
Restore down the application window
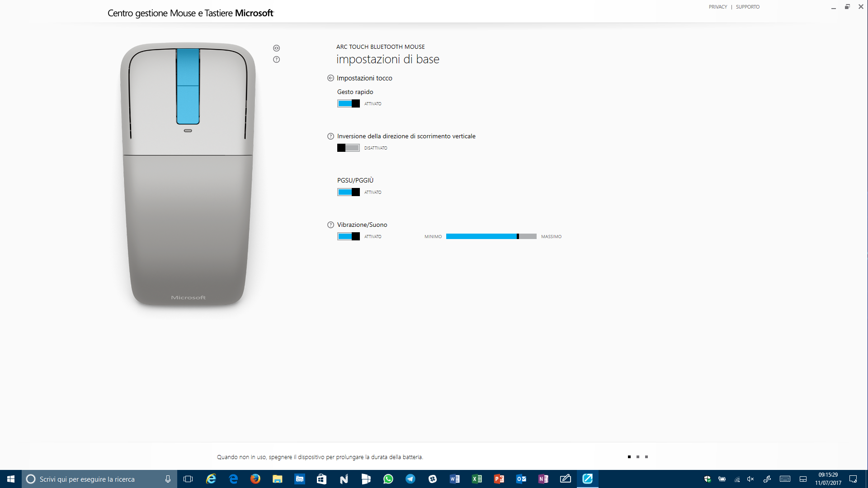(x=847, y=7)
